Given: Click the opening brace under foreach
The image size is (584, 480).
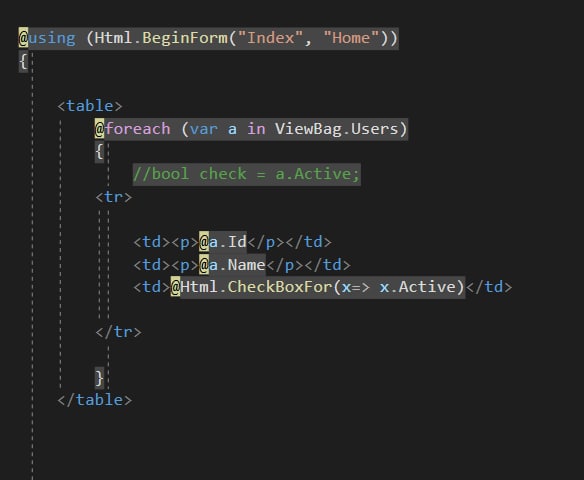Looking at the screenshot, I should 99,152.
